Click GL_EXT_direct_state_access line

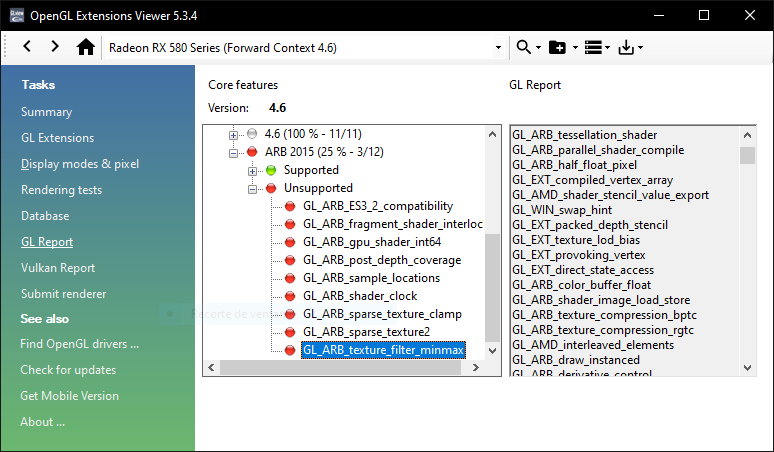point(582,270)
